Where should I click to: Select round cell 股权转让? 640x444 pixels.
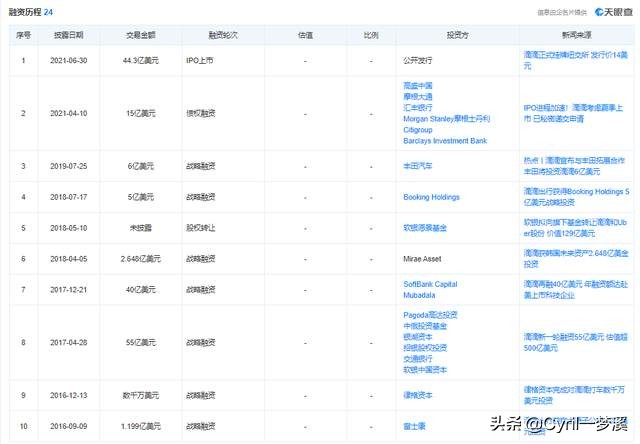point(200,228)
